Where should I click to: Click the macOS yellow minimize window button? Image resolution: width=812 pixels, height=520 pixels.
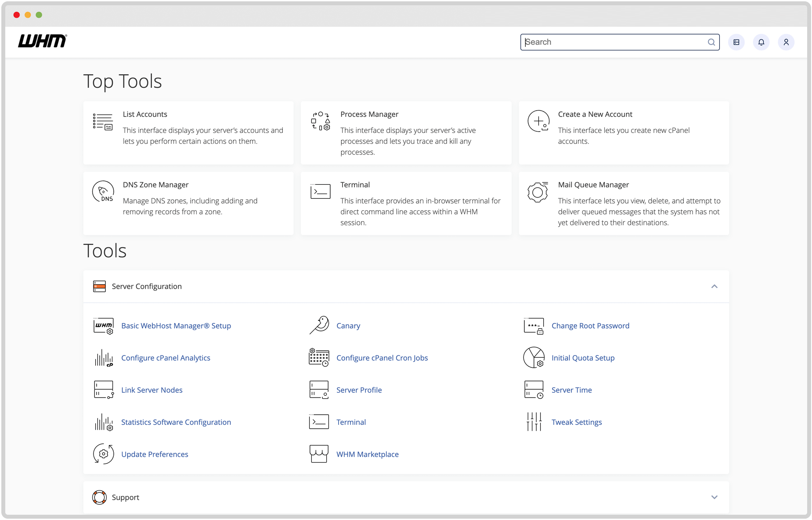(28, 15)
